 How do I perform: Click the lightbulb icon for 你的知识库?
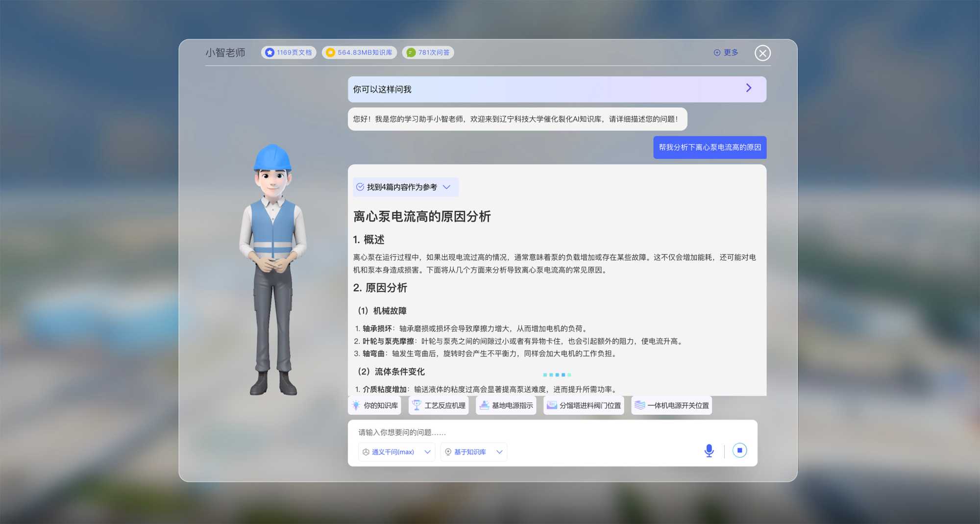pos(356,405)
